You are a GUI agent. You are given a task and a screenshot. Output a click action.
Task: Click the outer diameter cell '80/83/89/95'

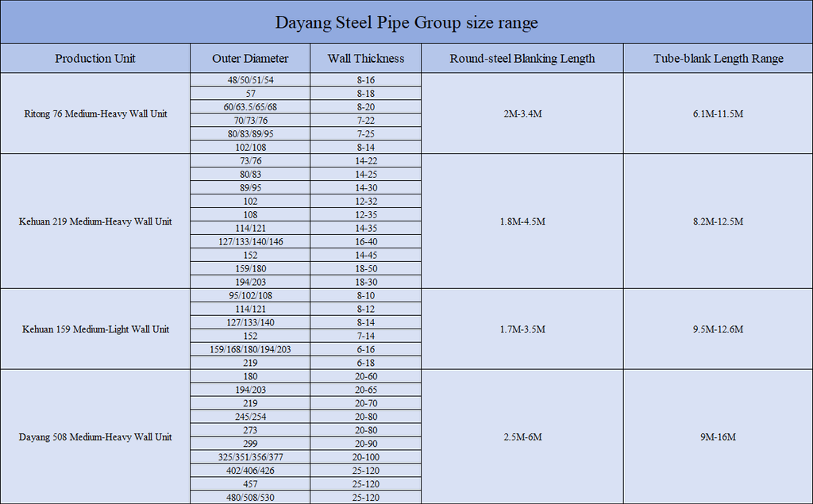pyautogui.click(x=250, y=134)
